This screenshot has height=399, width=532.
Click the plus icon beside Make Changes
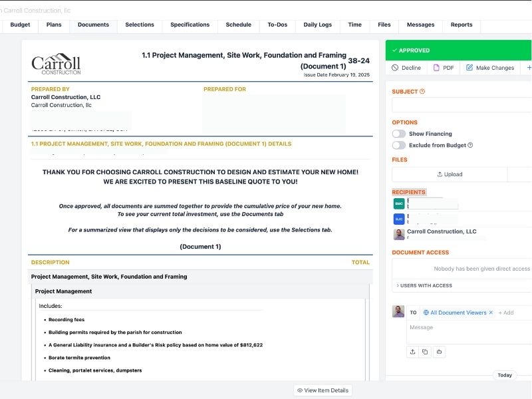tap(529, 68)
